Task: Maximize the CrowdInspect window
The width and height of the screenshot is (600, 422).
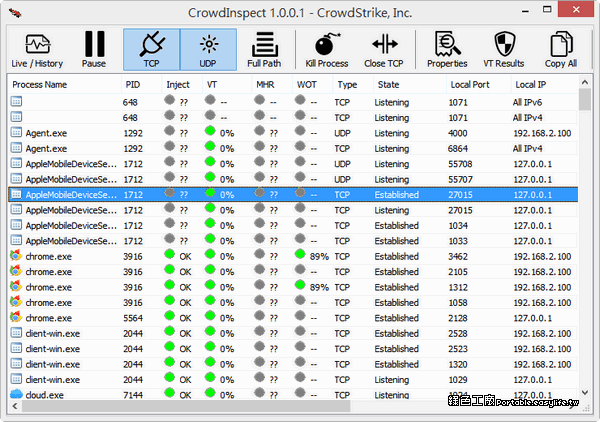Action: click(547, 10)
